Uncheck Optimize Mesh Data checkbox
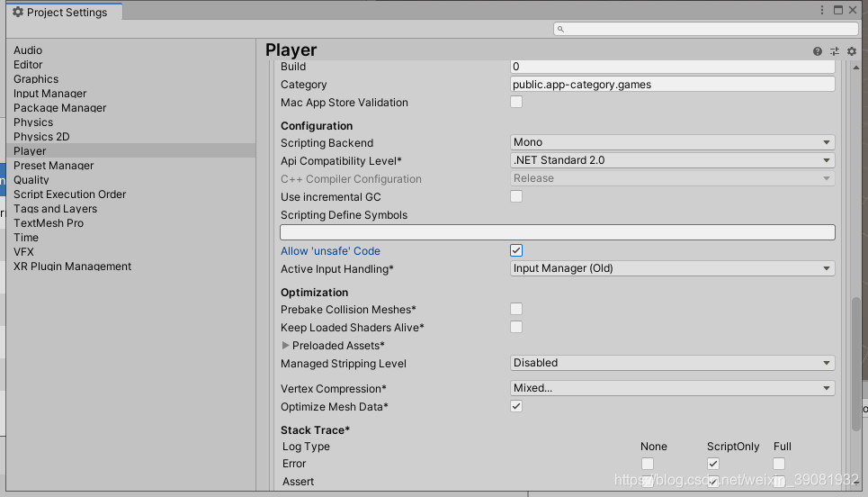This screenshot has height=497, width=868. click(x=516, y=406)
